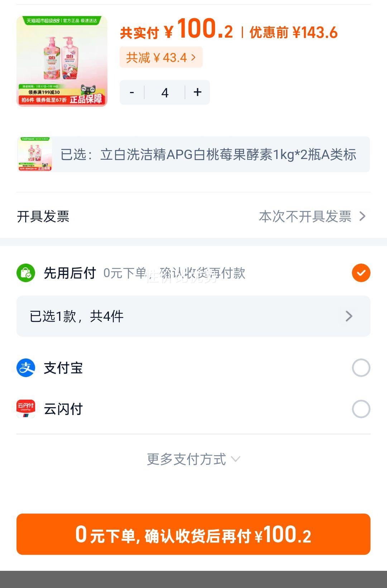The height and width of the screenshot is (588, 387).
Task: Deselect the 先用后付 orange checkmark
Action: (x=361, y=273)
